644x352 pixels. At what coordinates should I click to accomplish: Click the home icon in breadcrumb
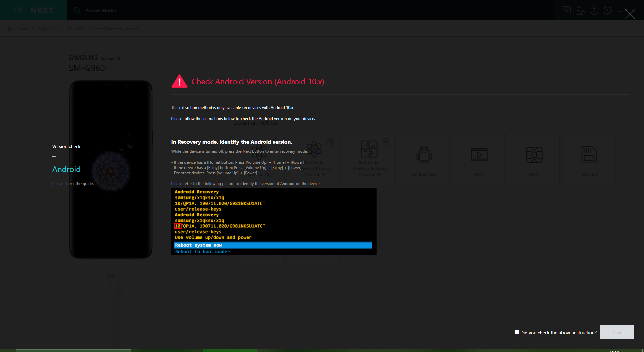coord(9,29)
